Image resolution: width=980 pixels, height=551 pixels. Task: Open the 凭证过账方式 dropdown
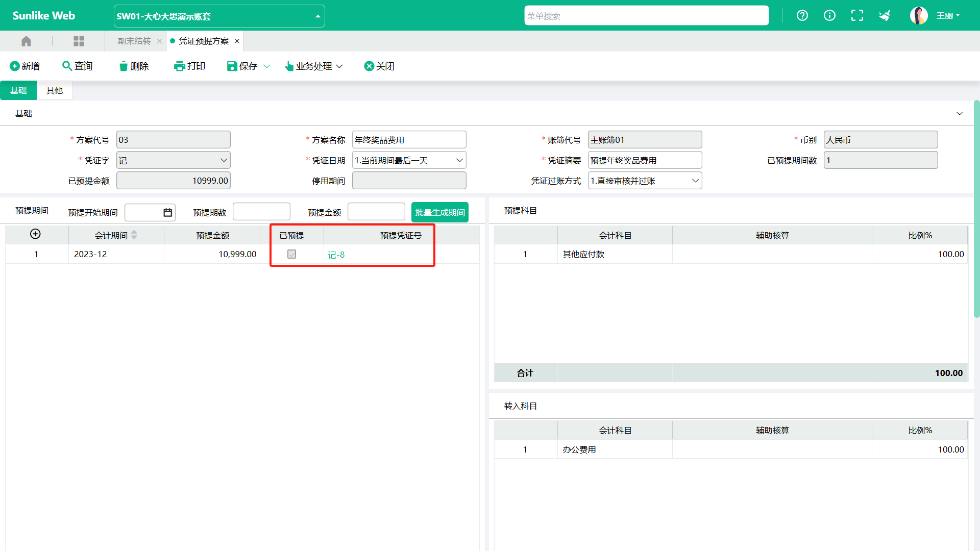[x=645, y=181]
